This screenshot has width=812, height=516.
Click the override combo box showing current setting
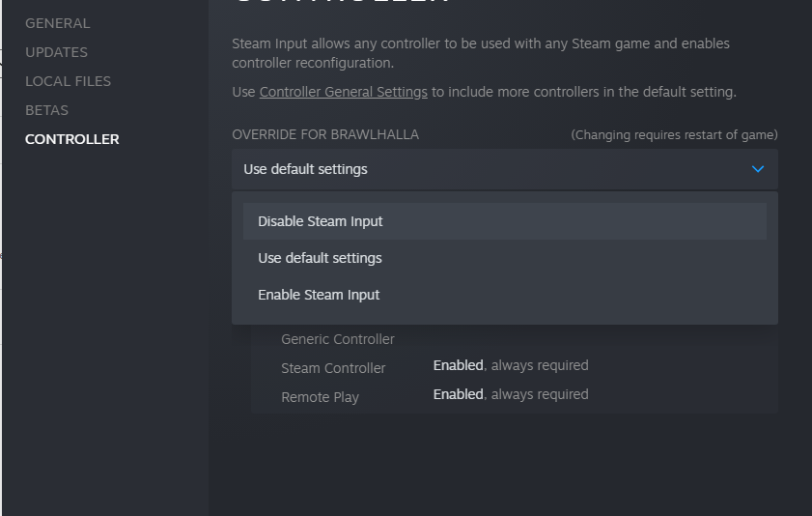pyautogui.click(x=483, y=169)
